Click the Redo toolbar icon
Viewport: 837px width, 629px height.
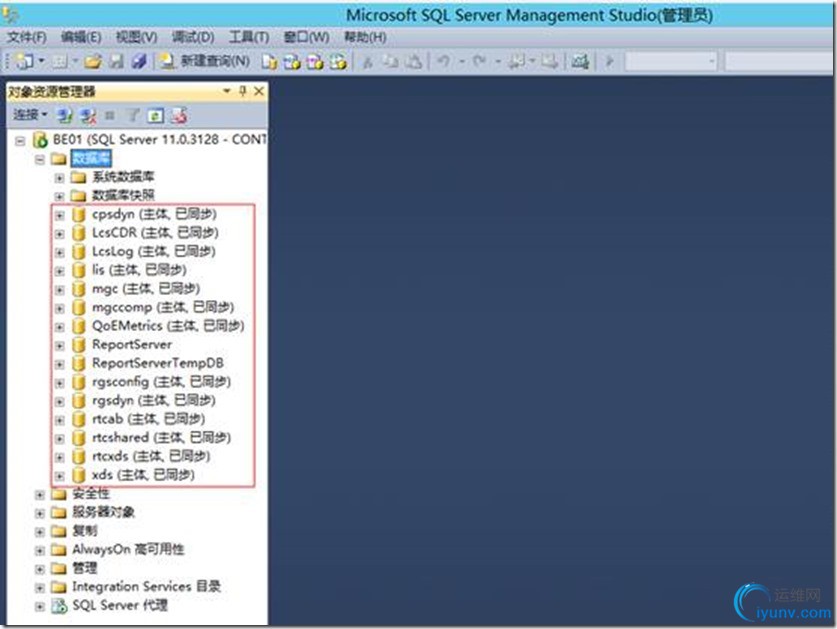pyautogui.click(x=479, y=62)
